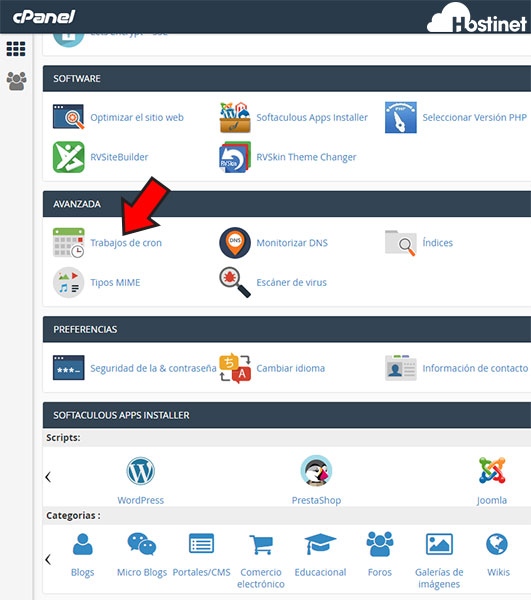
Task: Click the cPanel logo in header
Action: (44, 17)
